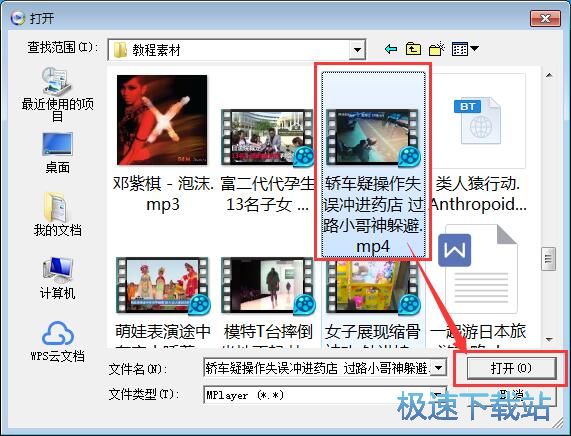Viewport: 571px width, 436px height.
Task: Select the 一起游日本旅 WPS document icon
Action: pyautogui.click(x=478, y=269)
